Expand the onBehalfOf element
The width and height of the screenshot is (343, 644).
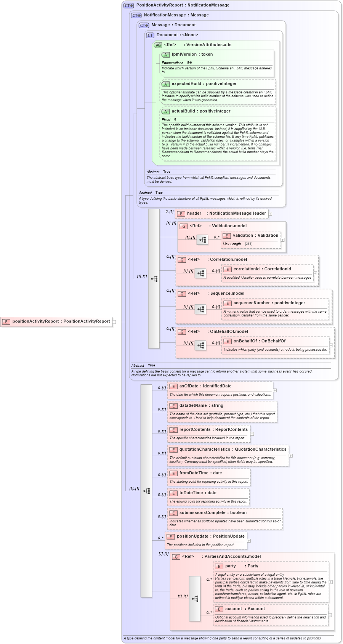click(x=331, y=345)
